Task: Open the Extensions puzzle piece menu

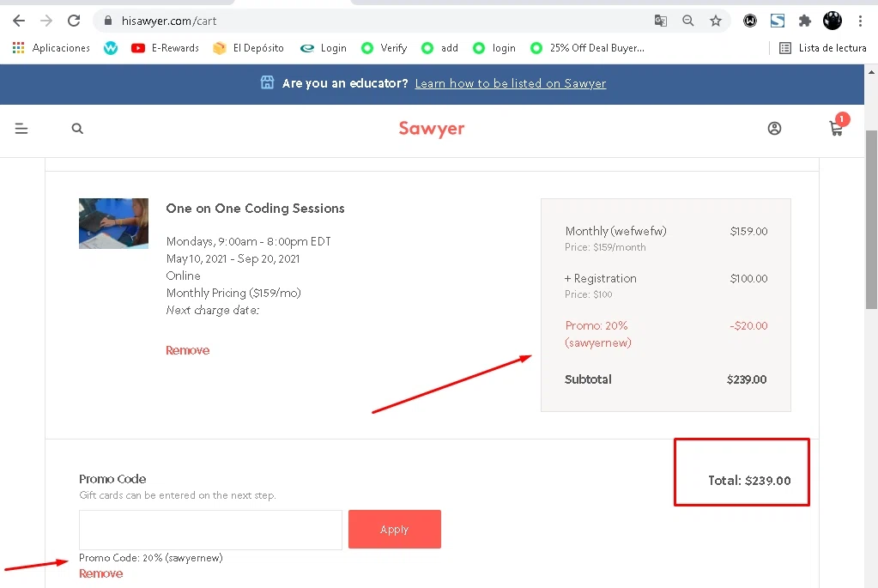Action: pos(805,21)
